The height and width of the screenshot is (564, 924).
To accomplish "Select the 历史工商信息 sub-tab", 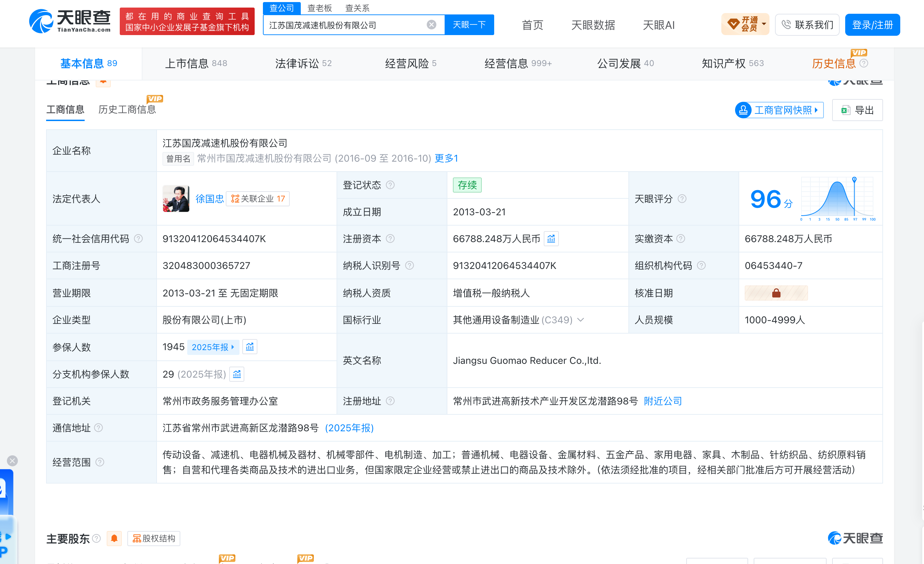I will click(127, 109).
